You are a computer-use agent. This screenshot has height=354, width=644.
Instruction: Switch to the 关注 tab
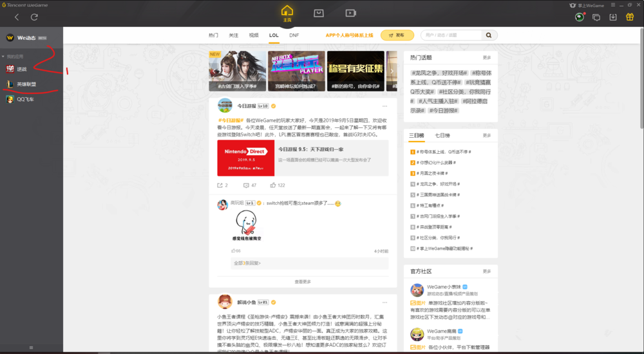(x=234, y=35)
